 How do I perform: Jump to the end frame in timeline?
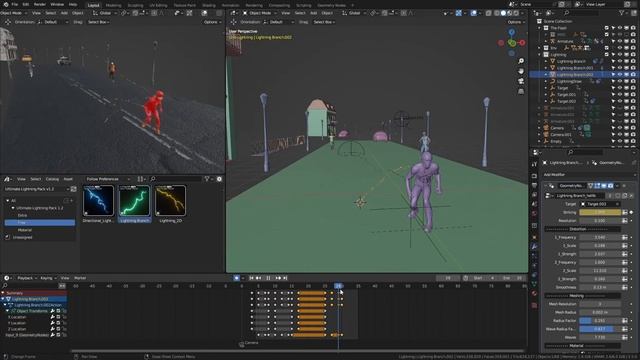point(285,278)
